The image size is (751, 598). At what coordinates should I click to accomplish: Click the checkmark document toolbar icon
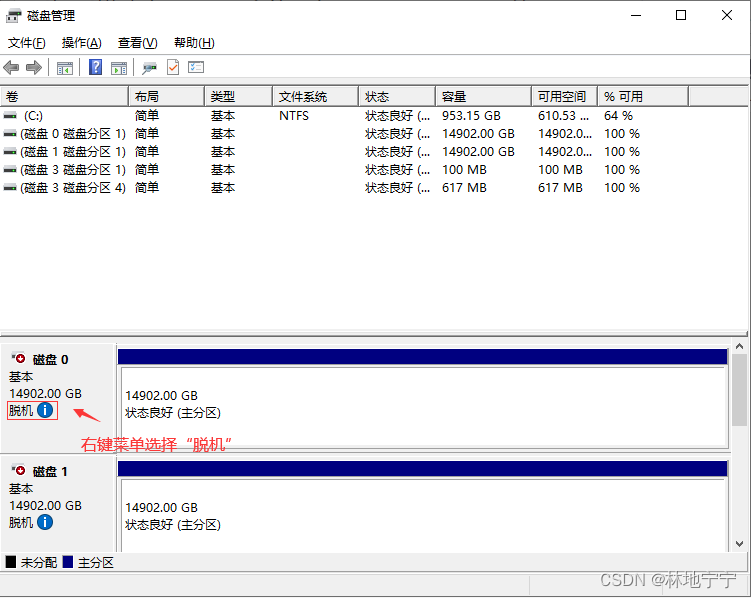coord(173,67)
